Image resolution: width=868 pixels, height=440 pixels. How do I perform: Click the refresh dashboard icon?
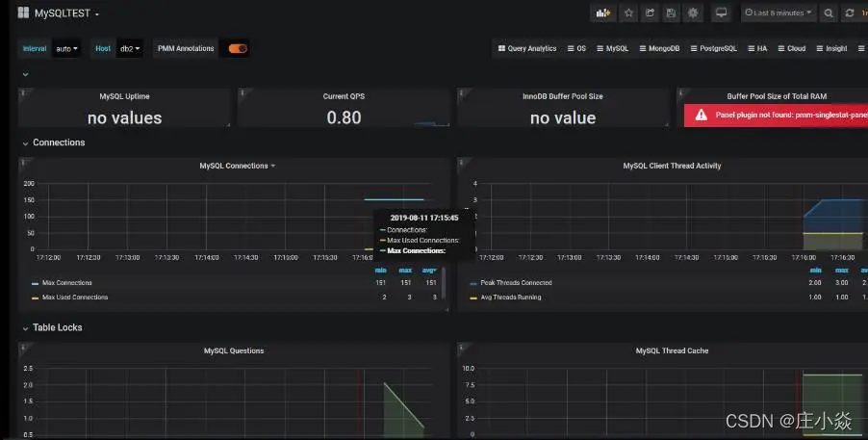click(849, 13)
